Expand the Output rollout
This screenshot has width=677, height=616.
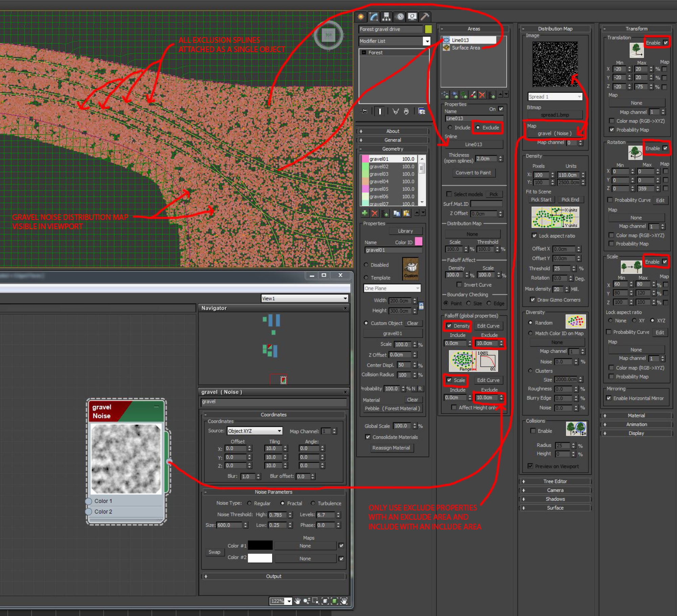pos(274,576)
